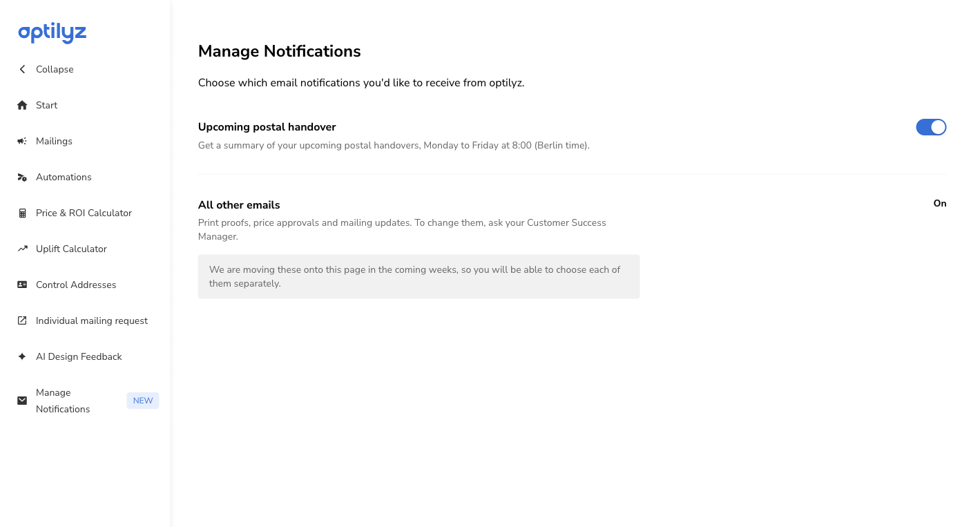This screenshot has height=527, width=980.
Task: Click the Control Addresses card icon
Action: 22,285
